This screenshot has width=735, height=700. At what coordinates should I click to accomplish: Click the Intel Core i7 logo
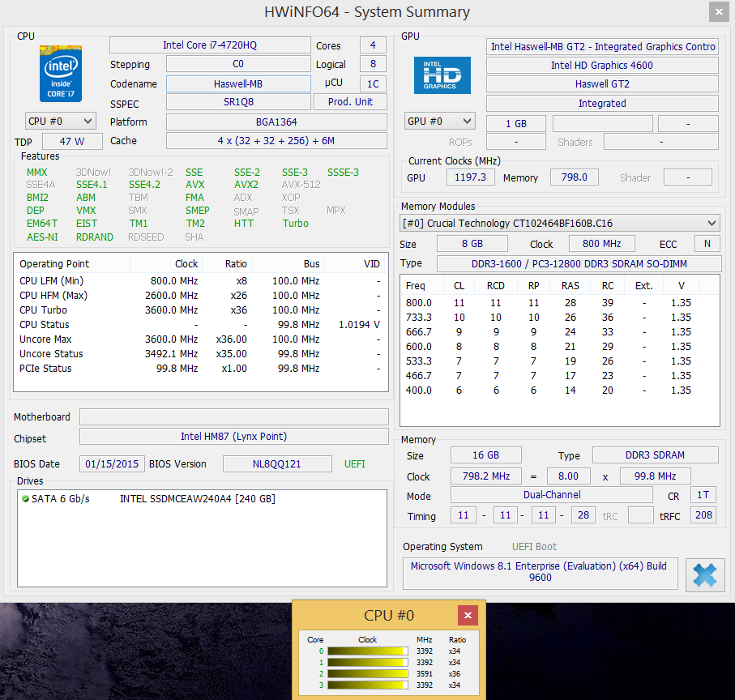pyautogui.click(x=61, y=74)
